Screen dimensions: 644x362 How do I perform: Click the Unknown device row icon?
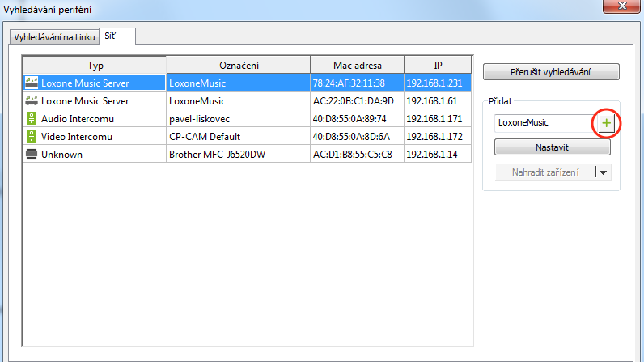[x=32, y=154]
